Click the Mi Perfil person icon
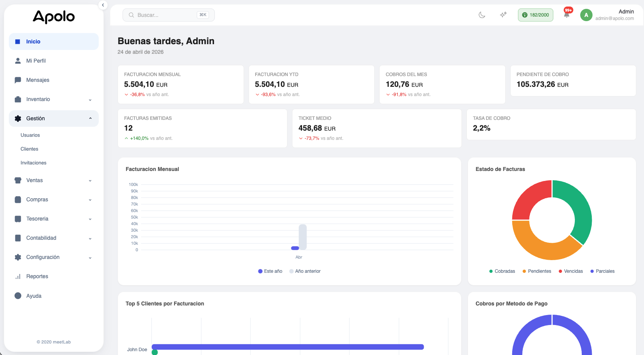The width and height of the screenshot is (644, 355). coord(18,61)
